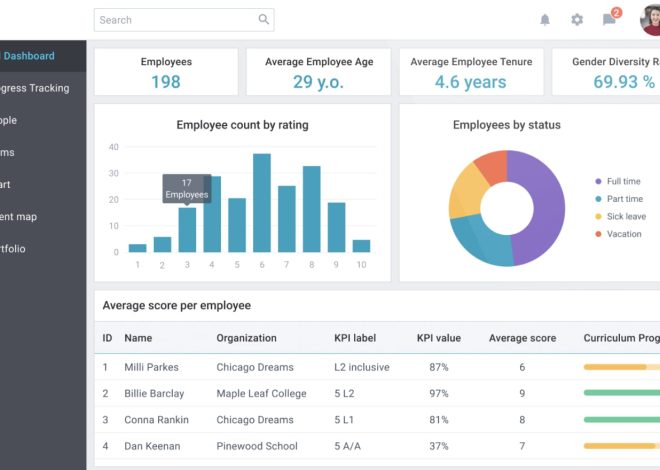Open messages flag with badge 2
Image resolution: width=660 pixels, height=470 pixels.
tap(611, 17)
